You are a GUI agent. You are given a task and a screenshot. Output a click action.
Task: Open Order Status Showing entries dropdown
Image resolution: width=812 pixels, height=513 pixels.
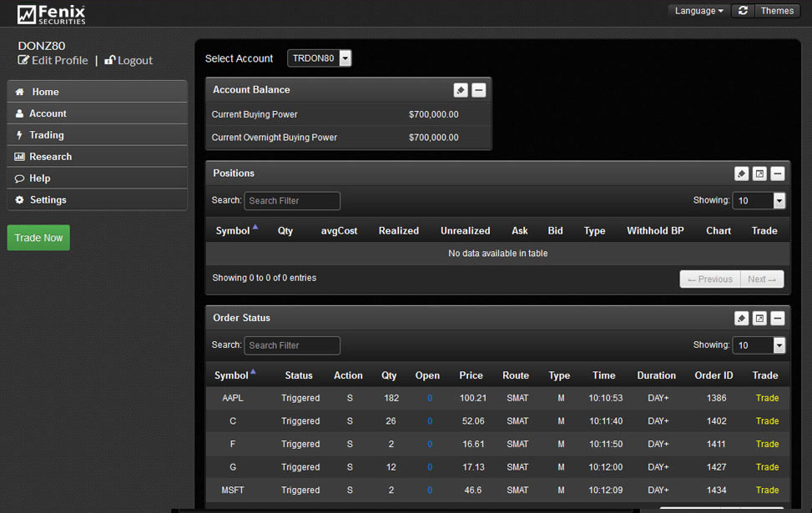pos(759,345)
